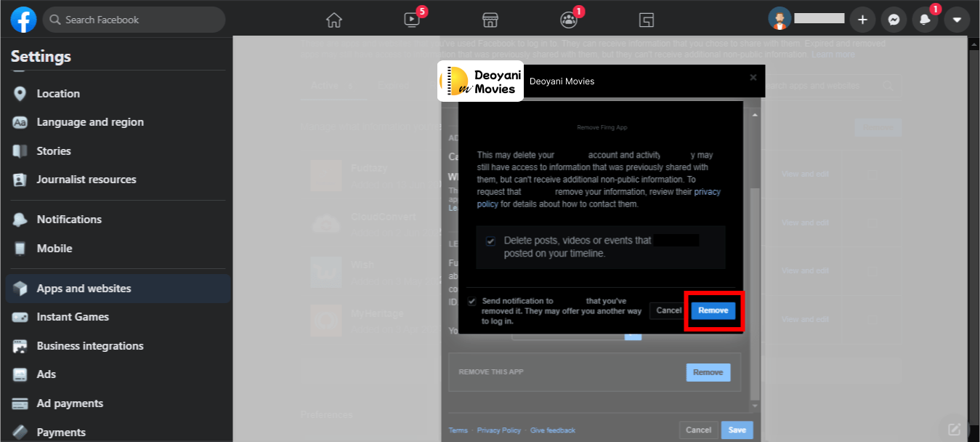Click the Search Facebook field
Screen dimensions: 980x442
click(x=134, y=20)
